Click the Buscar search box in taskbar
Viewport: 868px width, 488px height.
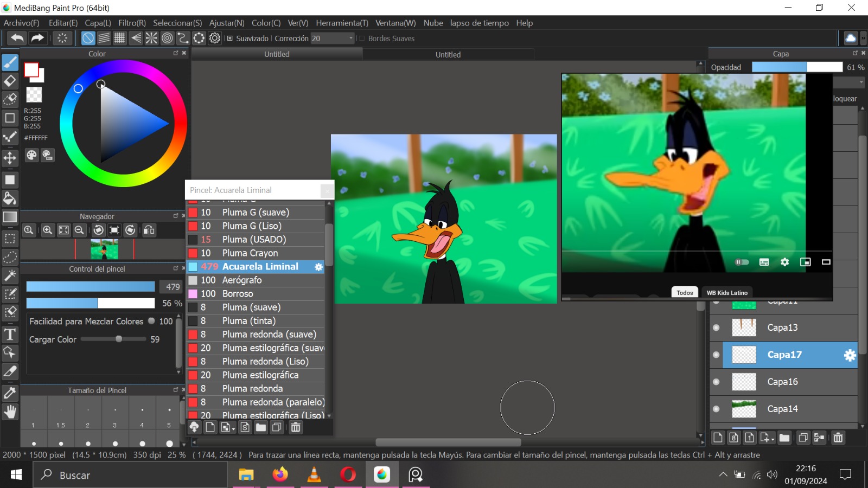[131, 475]
